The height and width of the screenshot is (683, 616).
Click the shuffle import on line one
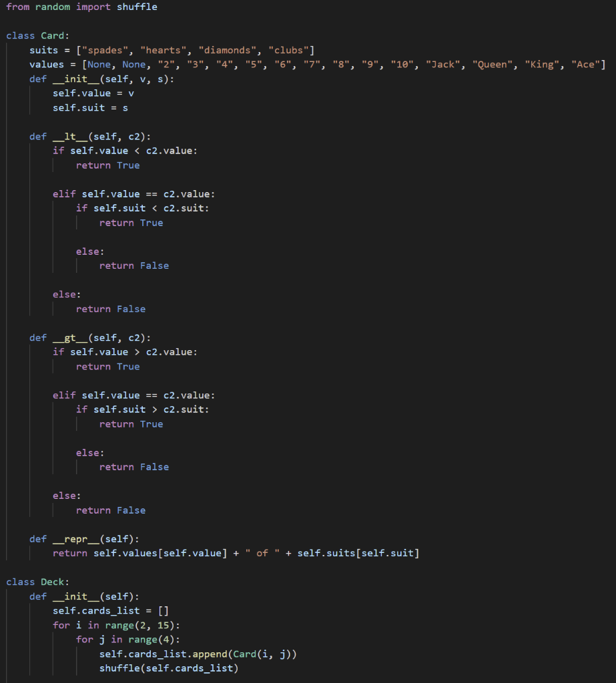pyautogui.click(x=137, y=7)
